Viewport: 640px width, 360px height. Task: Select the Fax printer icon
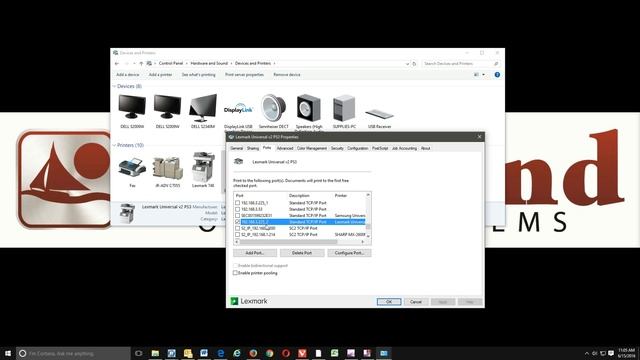(132, 167)
